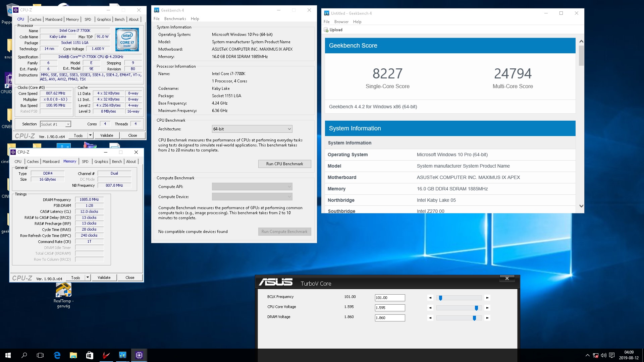Click Run CPU Benchmark button

click(284, 164)
